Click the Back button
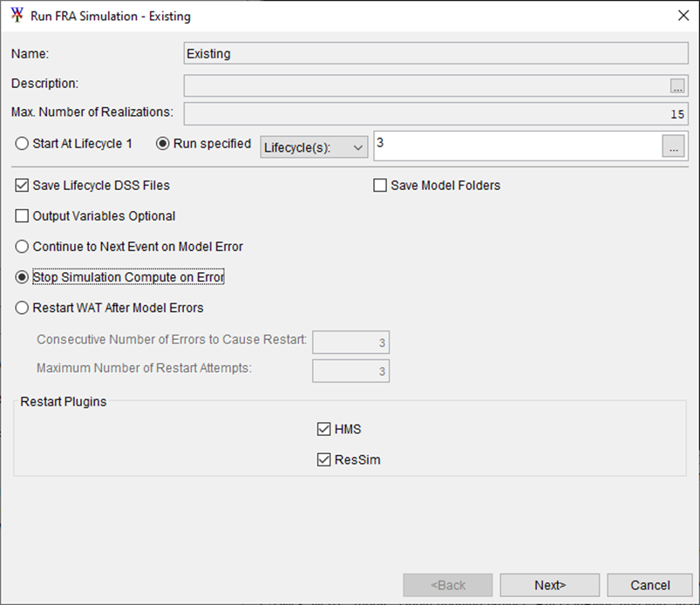700x605 pixels. pyautogui.click(x=447, y=585)
